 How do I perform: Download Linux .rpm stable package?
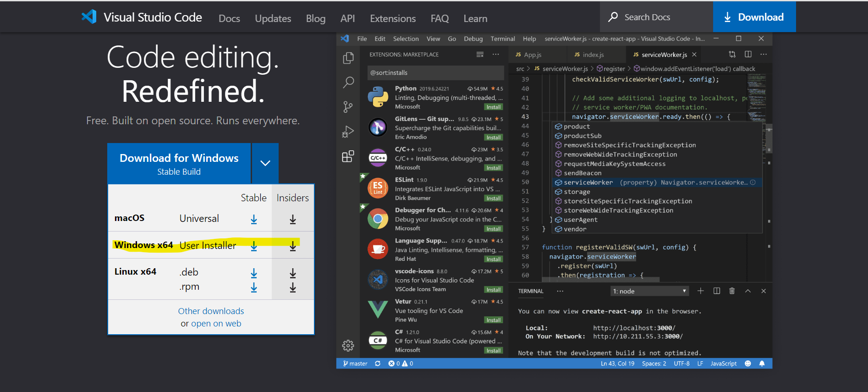click(254, 287)
